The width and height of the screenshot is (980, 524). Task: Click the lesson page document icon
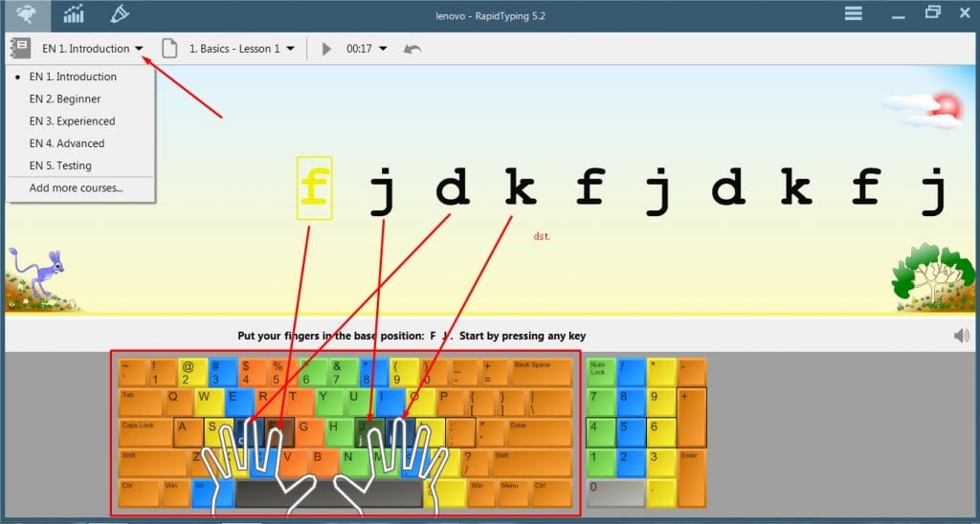click(x=169, y=48)
